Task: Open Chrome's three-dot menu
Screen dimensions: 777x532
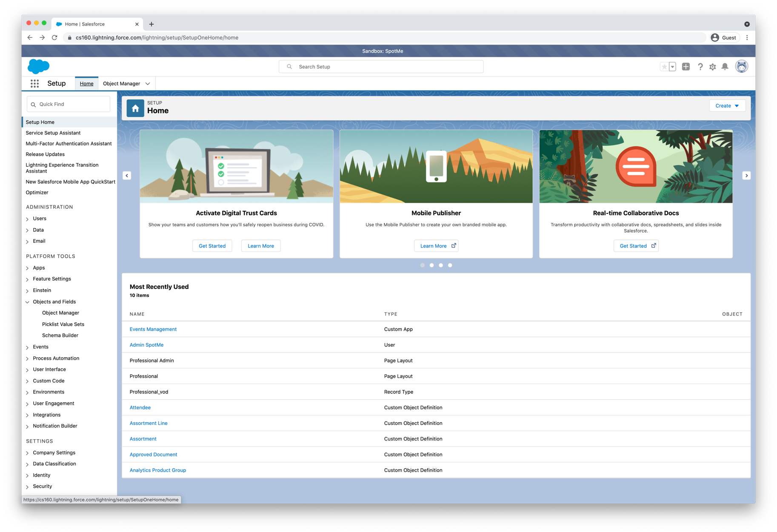Action: point(747,37)
